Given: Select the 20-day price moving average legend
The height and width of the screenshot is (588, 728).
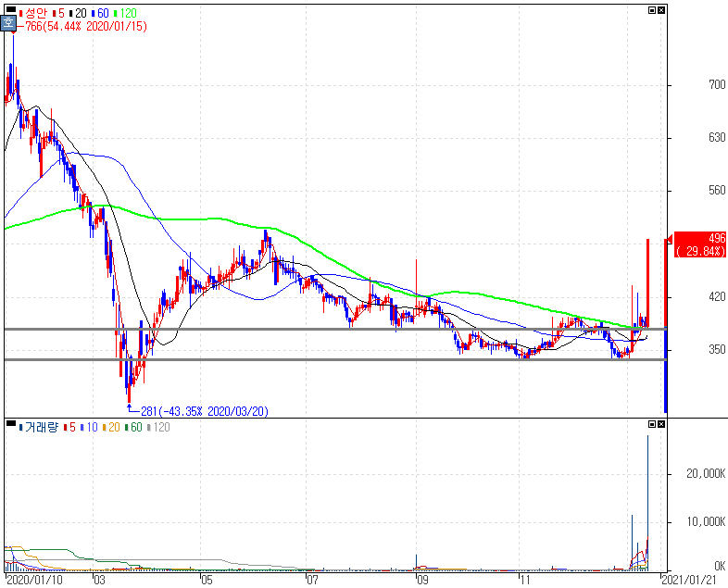Looking at the screenshot, I should pyautogui.click(x=78, y=13).
